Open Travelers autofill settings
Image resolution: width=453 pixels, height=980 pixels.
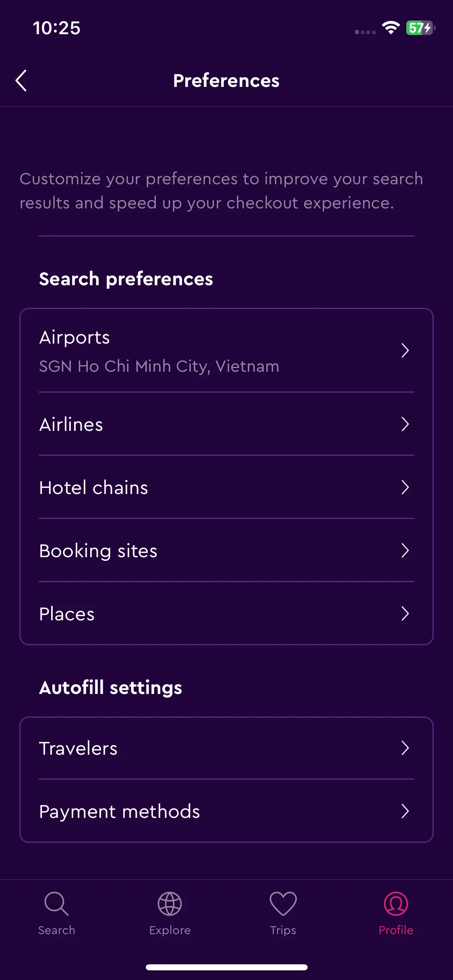[x=226, y=748]
